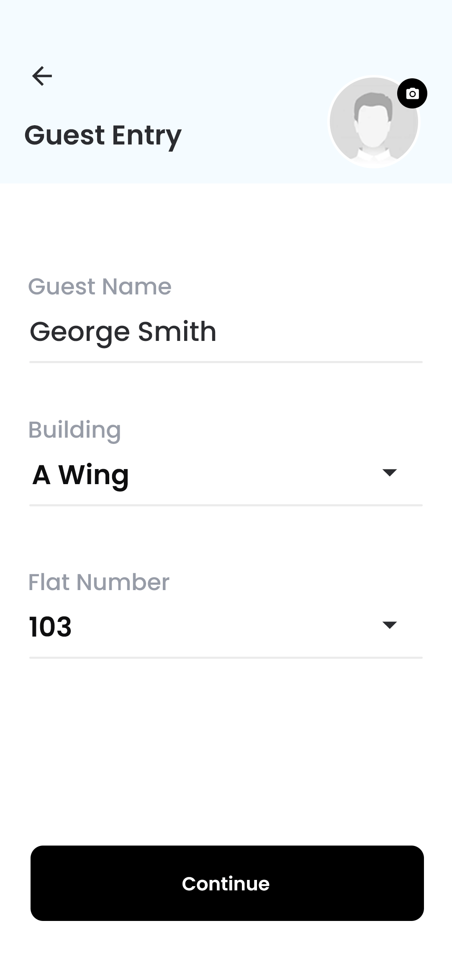Go back using the arrow icon
This screenshot has width=452, height=980.
point(42,76)
